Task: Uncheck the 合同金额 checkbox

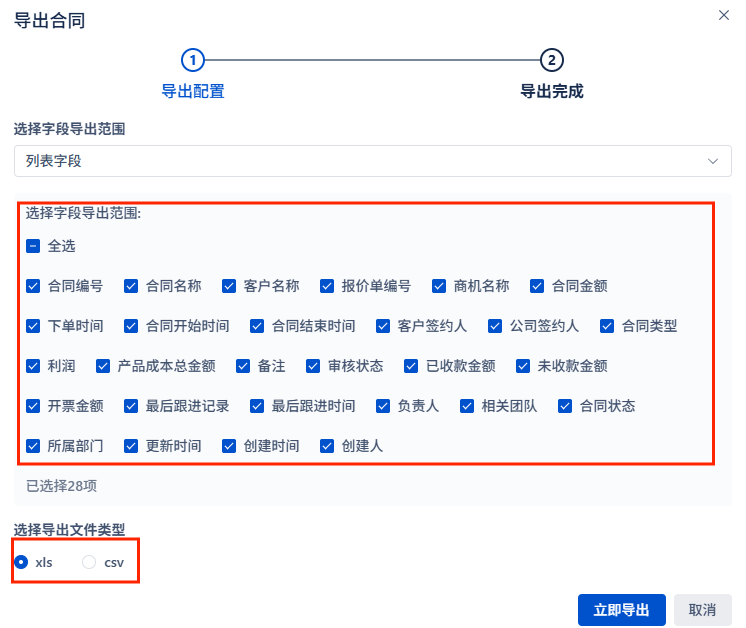Action: coord(537,286)
